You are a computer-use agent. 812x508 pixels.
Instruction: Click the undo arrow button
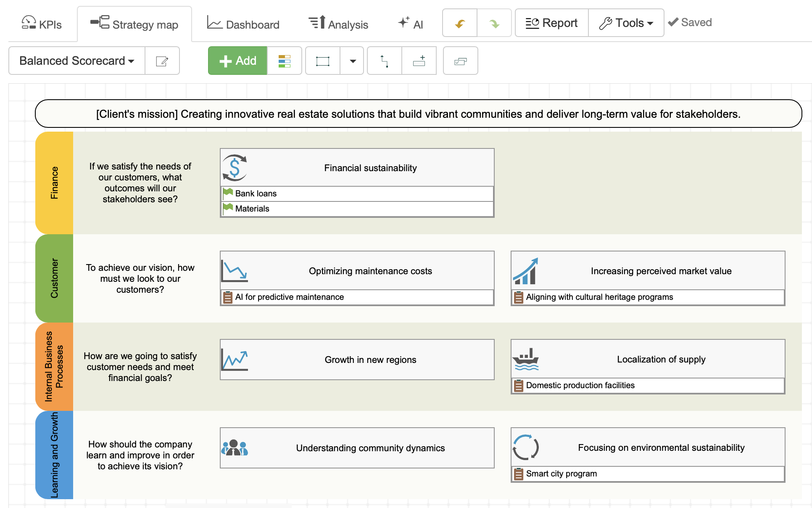click(460, 24)
